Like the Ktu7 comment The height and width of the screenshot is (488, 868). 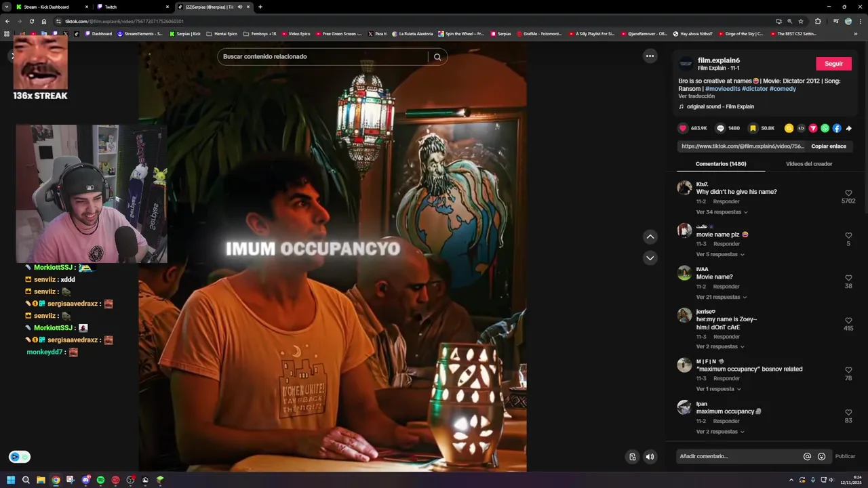pyautogui.click(x=848, y=193)
